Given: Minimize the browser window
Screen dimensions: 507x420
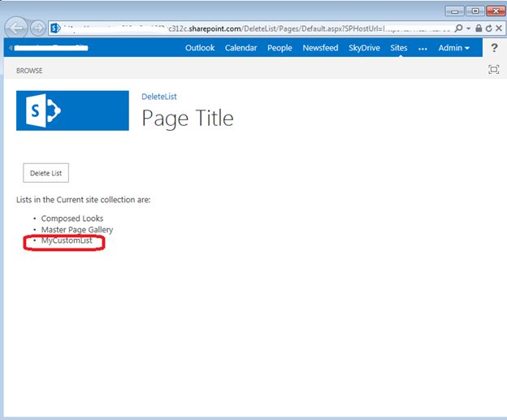Looking at the screenshot, I should click(455, 11).
